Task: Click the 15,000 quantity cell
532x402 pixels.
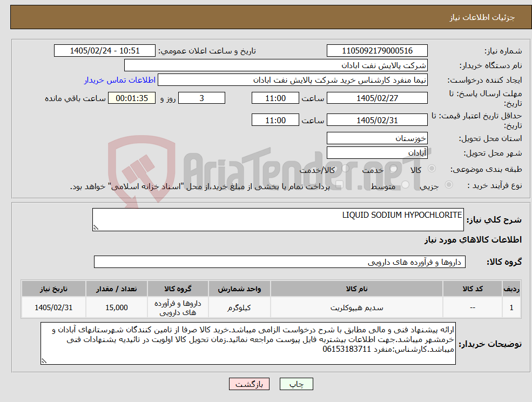Action: [x=116, y=307]
